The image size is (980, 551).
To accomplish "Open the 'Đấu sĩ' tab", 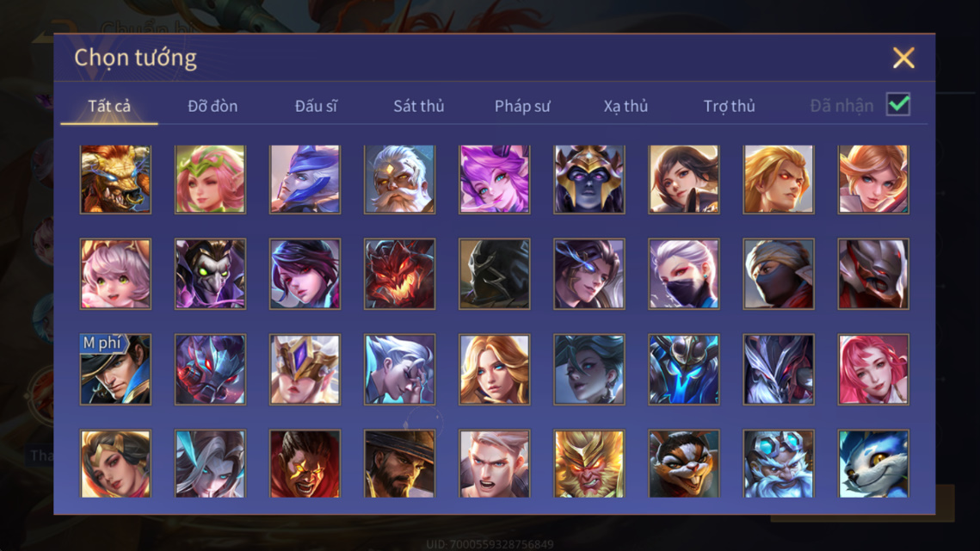I will pyautogui.click(x=316, y=106).
